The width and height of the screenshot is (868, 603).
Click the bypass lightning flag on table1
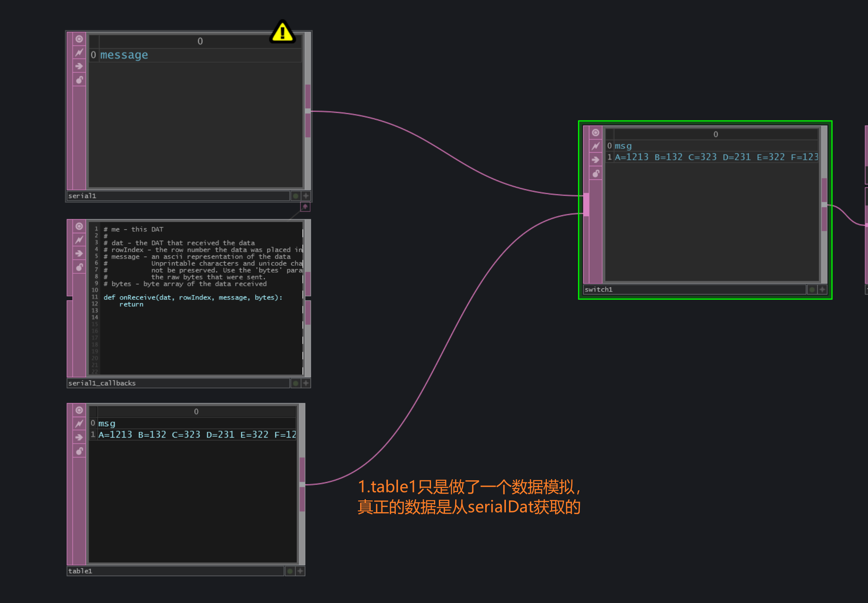click(x=79, y=424)
